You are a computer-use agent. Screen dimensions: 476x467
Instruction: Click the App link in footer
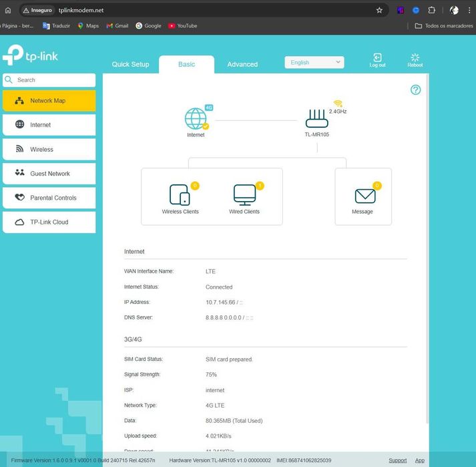pyautogui.click(x=420, y=460)
